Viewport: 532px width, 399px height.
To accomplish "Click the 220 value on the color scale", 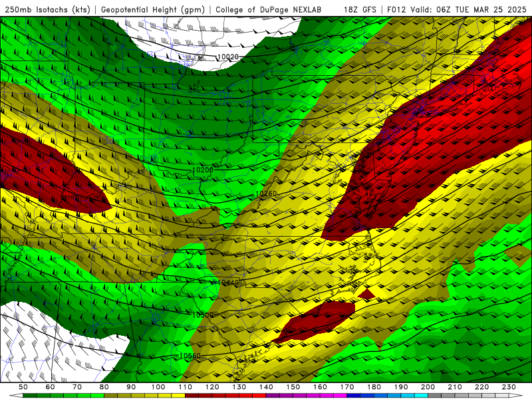I will coord(481,387).
